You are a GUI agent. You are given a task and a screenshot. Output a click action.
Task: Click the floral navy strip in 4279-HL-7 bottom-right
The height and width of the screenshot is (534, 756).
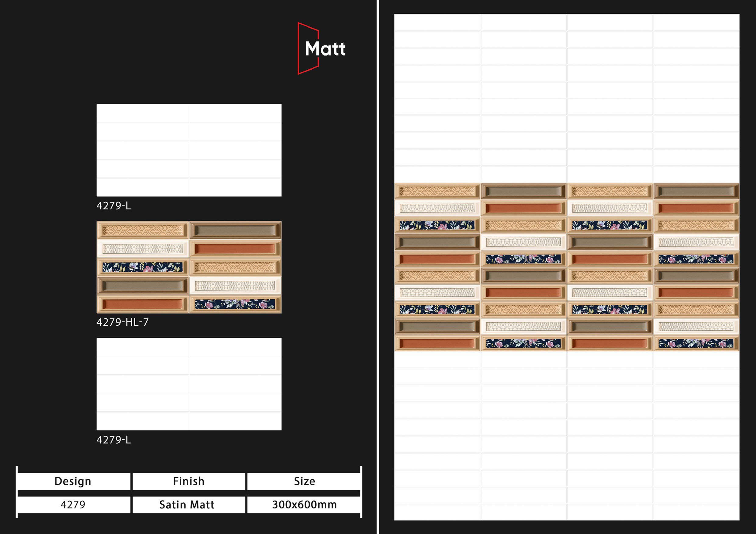point(235,304)
